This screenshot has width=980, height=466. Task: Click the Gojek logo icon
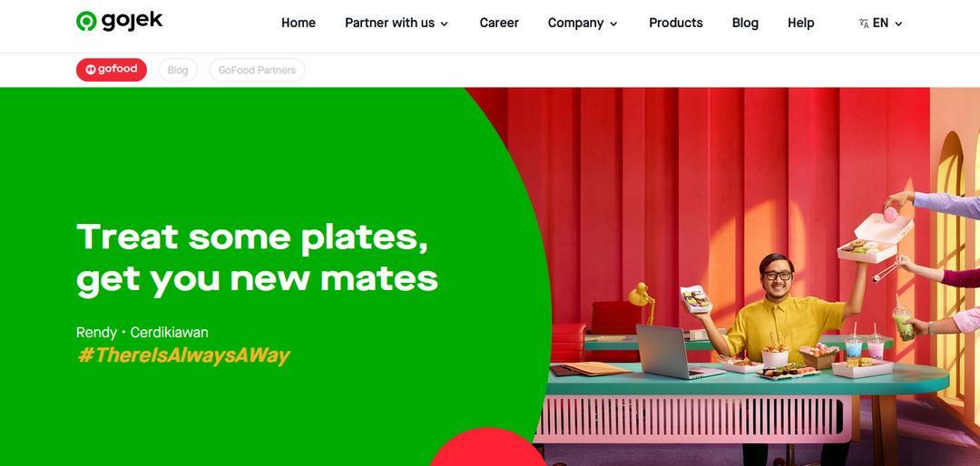[86, 21]
